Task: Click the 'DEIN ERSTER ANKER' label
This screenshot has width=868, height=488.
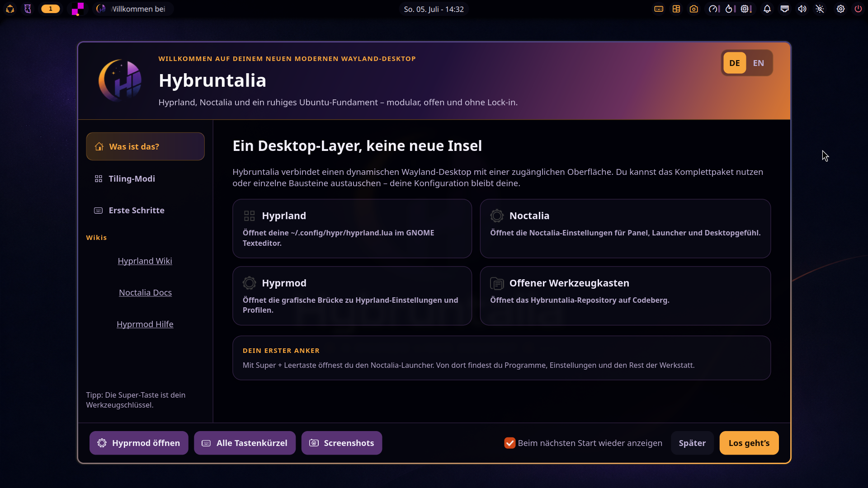Action: point(281,351)
